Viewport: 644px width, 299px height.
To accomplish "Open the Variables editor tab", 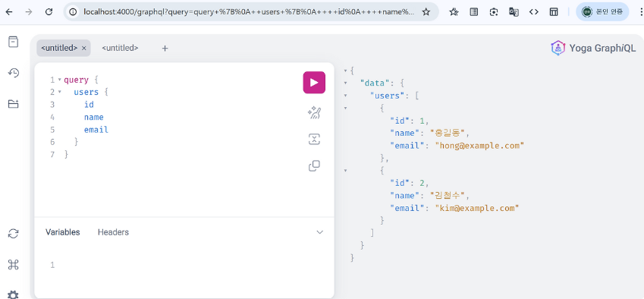I will (63, 232).
